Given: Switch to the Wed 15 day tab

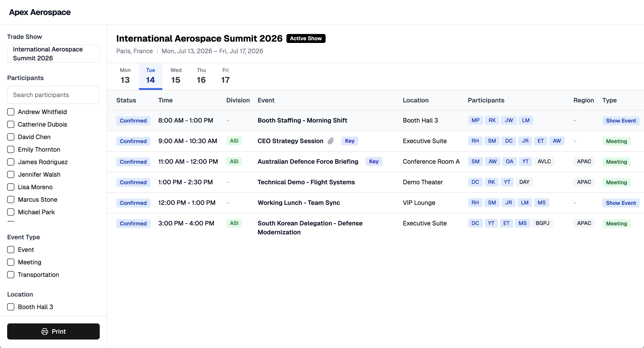Looking at the screenshot, I should (x=176, y=76).
